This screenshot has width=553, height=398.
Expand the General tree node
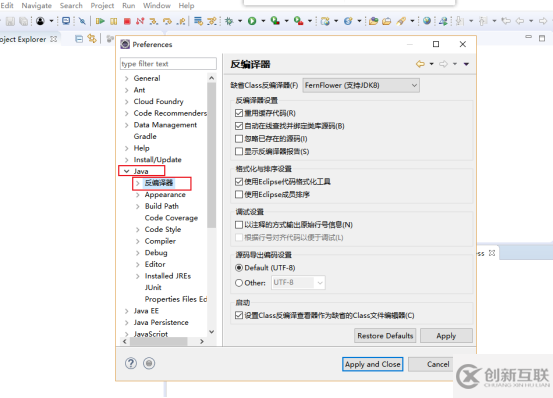(126, 78)
